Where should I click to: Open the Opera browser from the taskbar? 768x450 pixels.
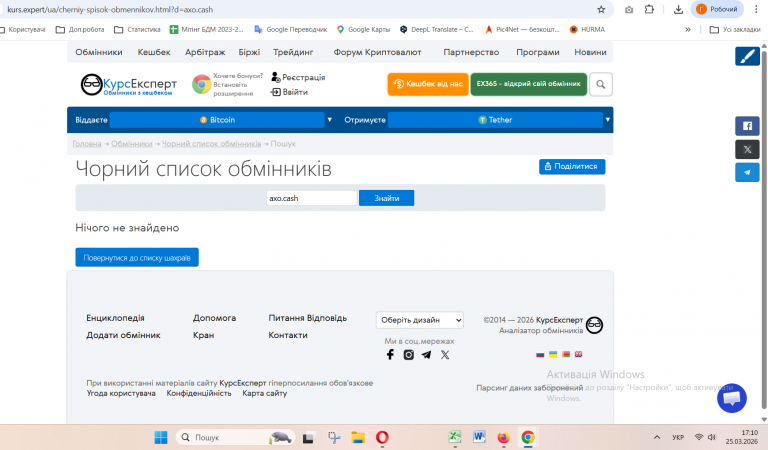[x=382, y=437]
